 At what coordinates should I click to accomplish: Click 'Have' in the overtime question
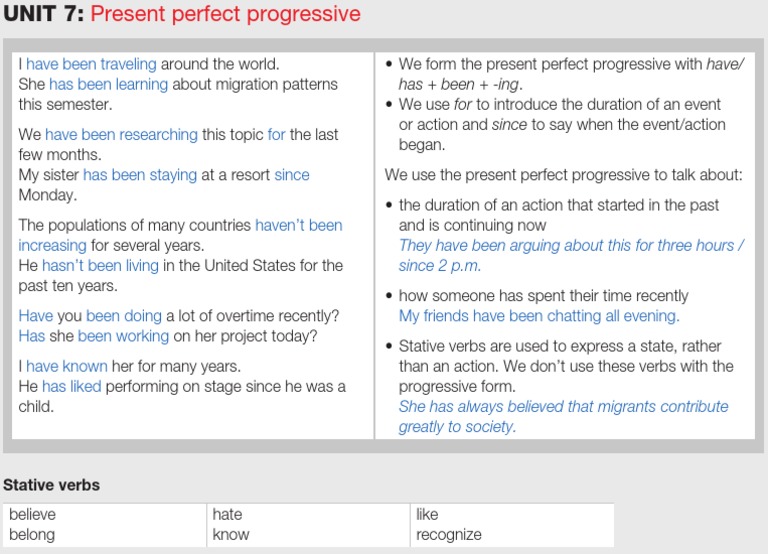(36, 316)
